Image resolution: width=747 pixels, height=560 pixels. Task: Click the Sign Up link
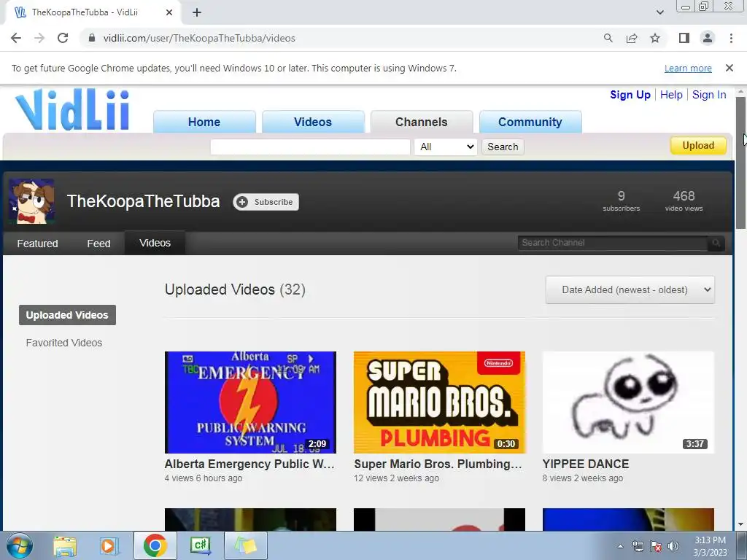[630, 95]
